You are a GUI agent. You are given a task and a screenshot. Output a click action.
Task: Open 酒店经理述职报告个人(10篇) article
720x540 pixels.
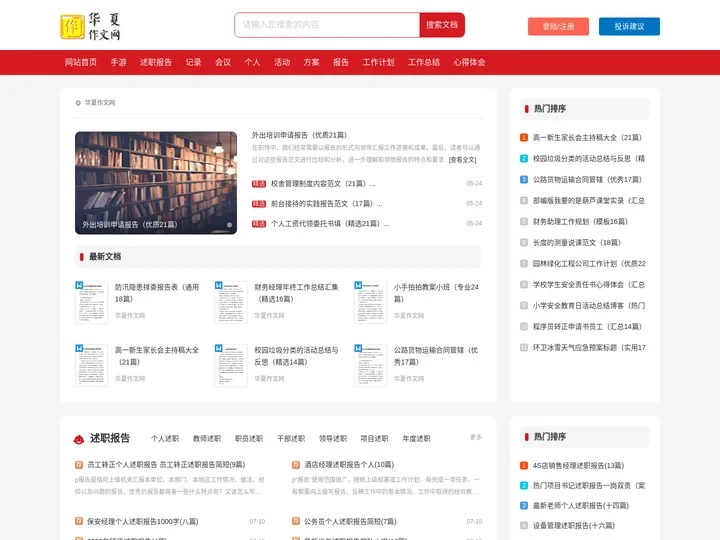[349, 465]
